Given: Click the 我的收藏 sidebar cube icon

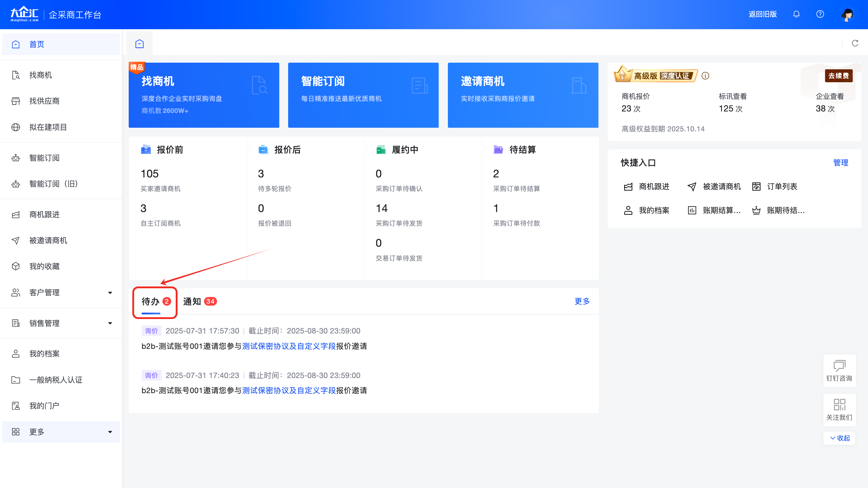Looking at the screenshot, I should (16, 266).
